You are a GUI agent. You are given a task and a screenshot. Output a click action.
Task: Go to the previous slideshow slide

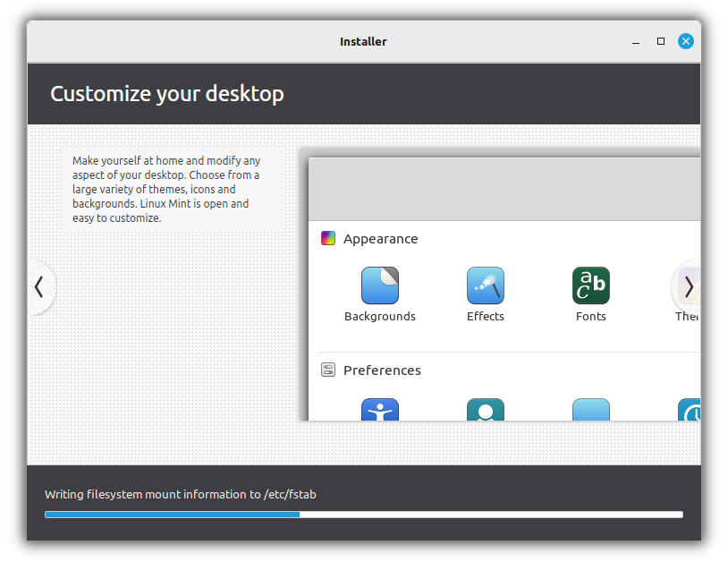click(39, 287)
